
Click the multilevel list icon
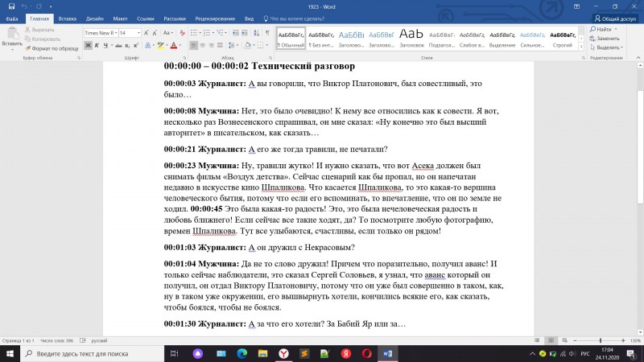(x=220, y=33)
